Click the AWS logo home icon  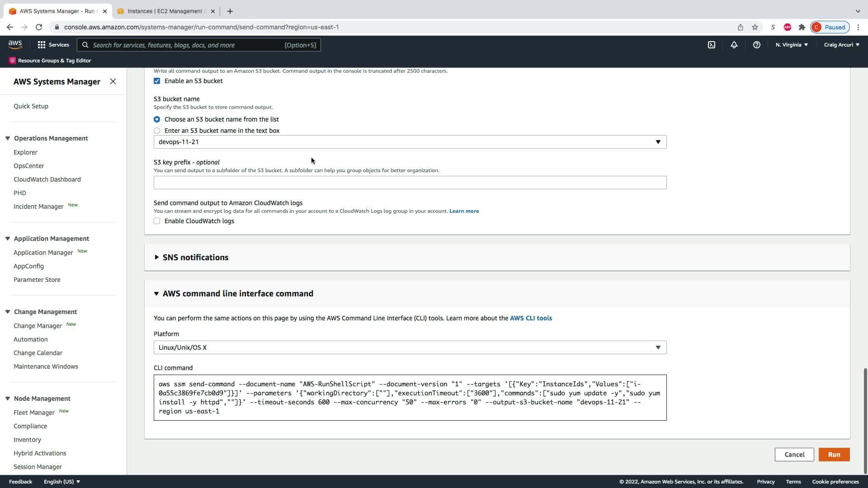click(15, 44)
